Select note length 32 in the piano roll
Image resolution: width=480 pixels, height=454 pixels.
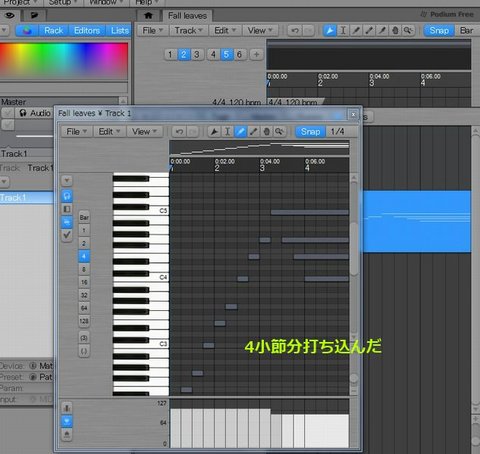(x=84, y=295)
